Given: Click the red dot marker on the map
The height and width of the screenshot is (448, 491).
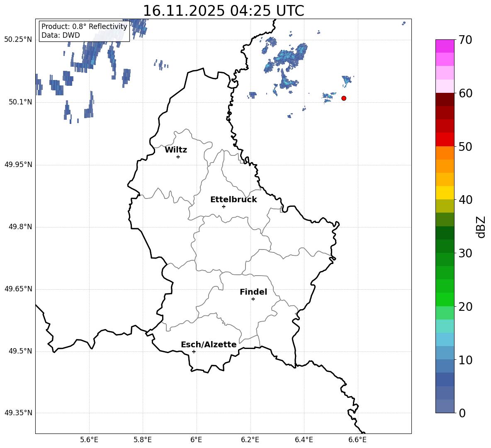Looking at the screenshot, I should coord(344,98).
